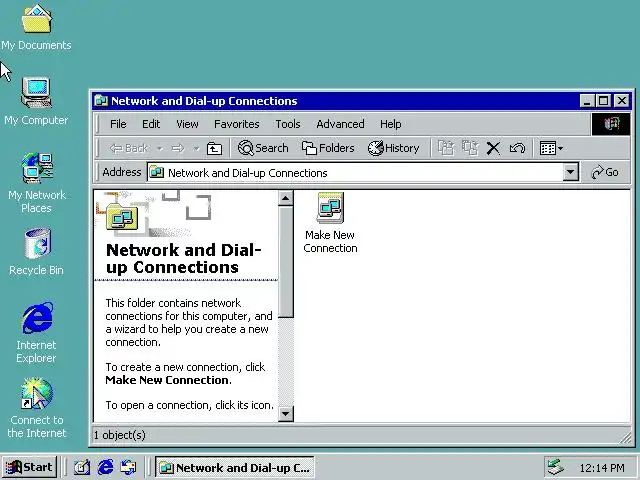
Task: Open the Help menu
Action: (x=391, y=124)
